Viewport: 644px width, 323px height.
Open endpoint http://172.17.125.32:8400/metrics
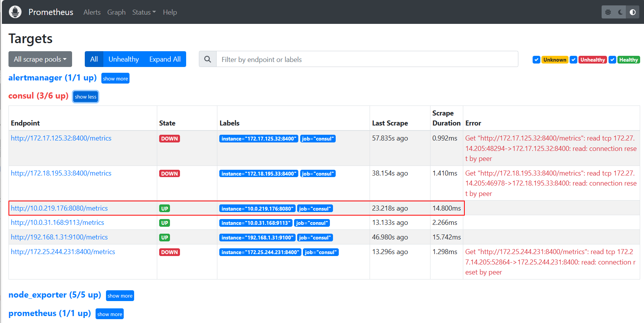point(61,138)
